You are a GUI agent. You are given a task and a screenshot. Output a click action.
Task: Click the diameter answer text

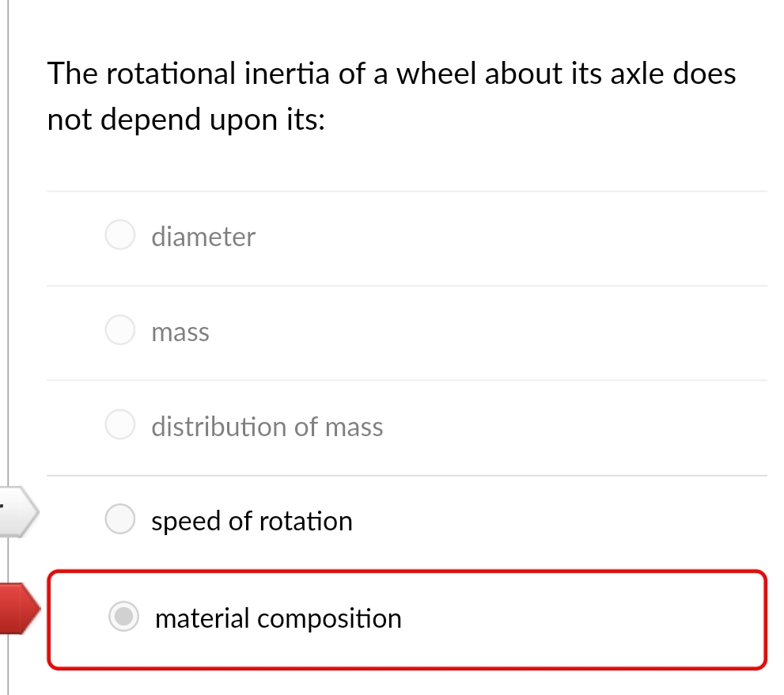coord(203,237)
